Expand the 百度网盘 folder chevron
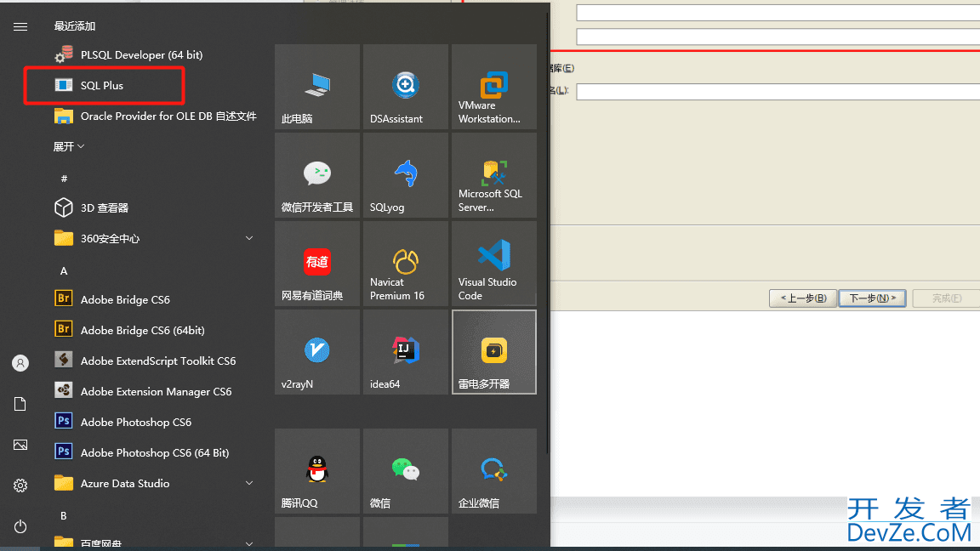This screenshot has height=551, width=980. pyautogui.click(x=249, y=543)
